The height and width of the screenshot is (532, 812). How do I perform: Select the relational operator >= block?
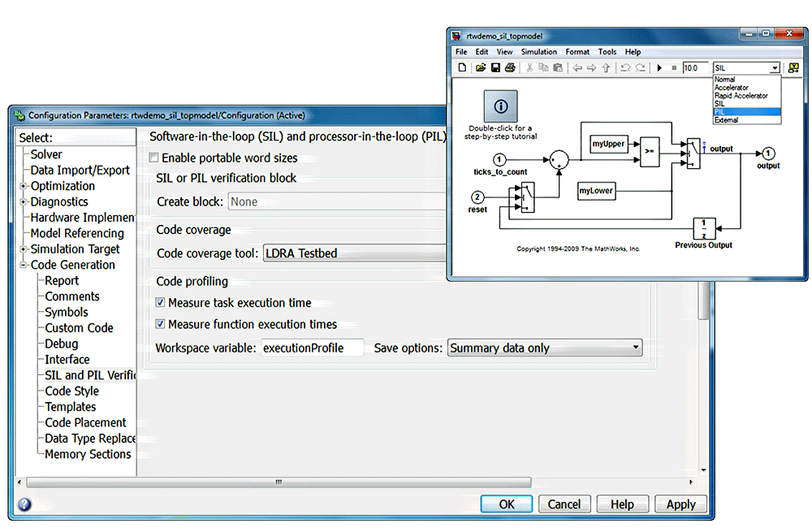click(x=650, y=151)
